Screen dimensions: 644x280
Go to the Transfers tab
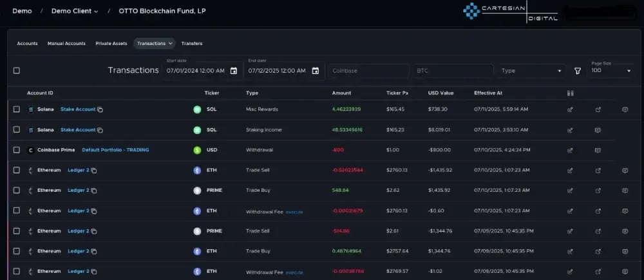point(192,44)
